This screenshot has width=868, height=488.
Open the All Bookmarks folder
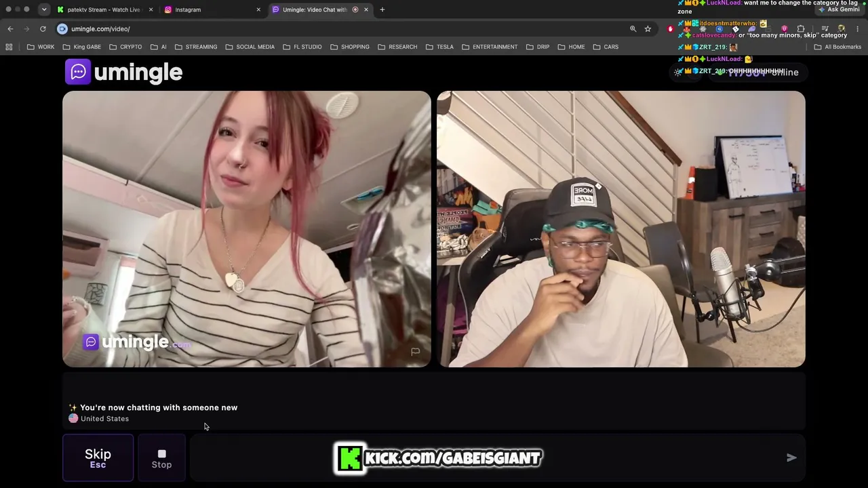(837, 47)
